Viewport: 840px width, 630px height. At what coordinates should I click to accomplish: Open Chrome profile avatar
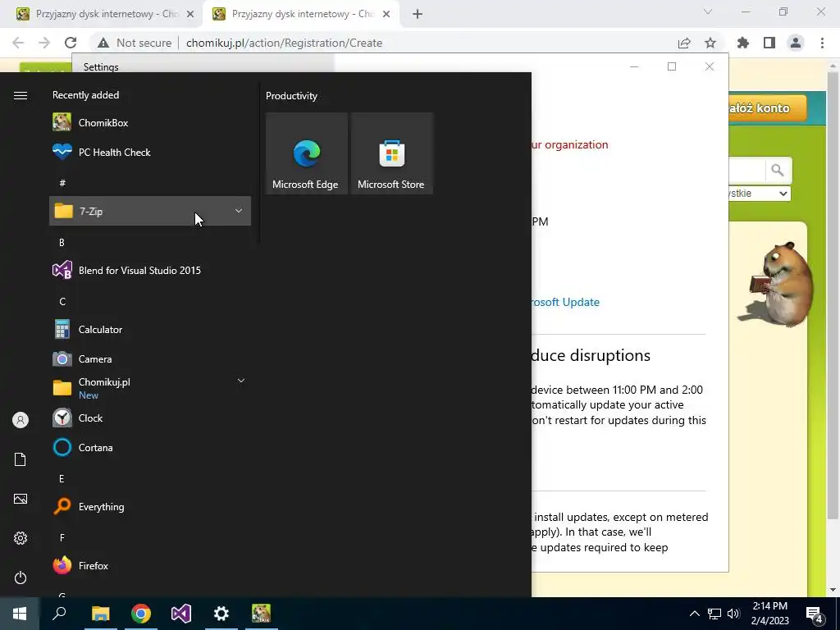(796, 43)
